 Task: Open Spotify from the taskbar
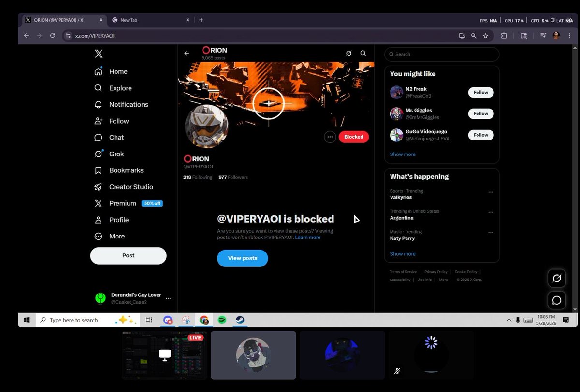222,320
